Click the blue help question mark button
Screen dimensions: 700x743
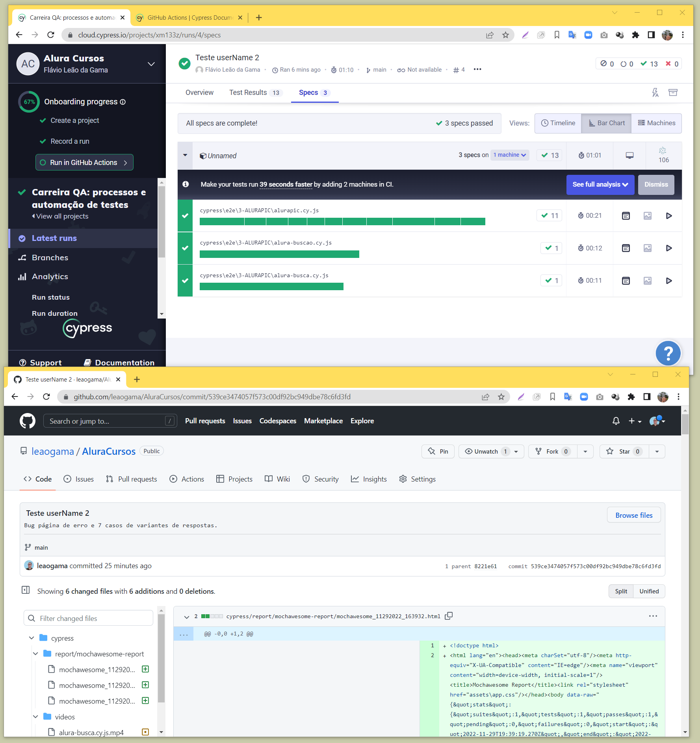pyautogui.click(x=668, y=353)
